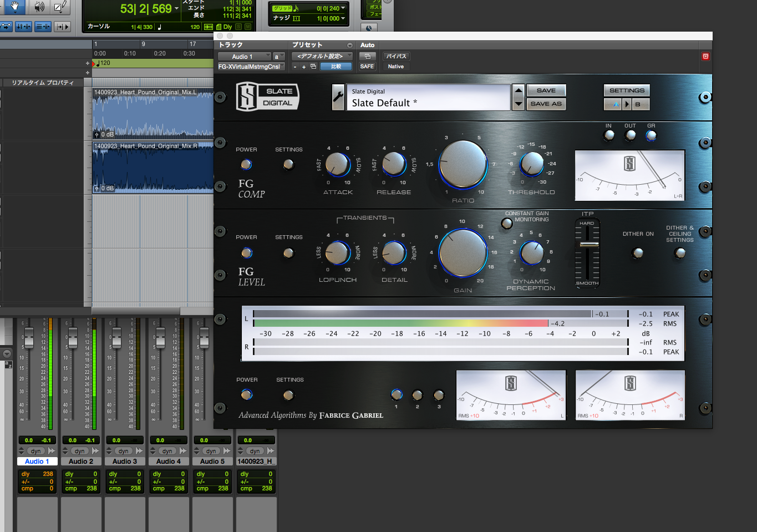Select the IN meter mode button
The height and width of the screenshot is (532, 757).
pyautogui.click(x=609, y=135)
